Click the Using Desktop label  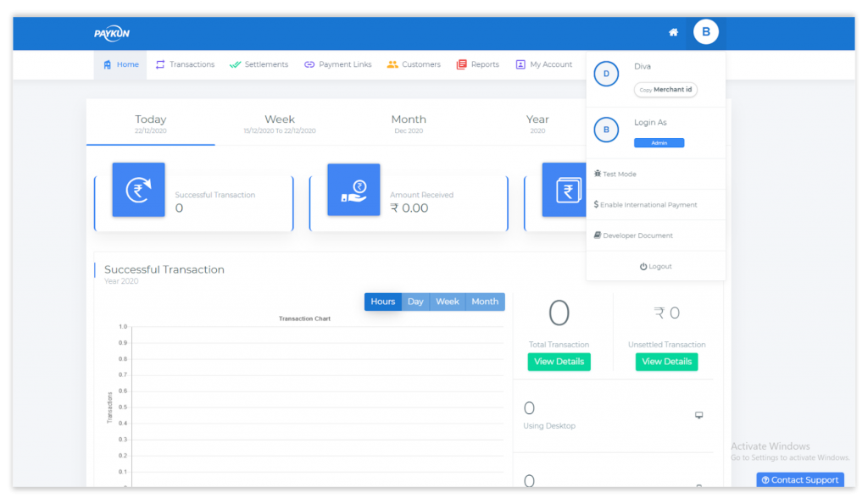pyautogui.click(x=549, y=426)
